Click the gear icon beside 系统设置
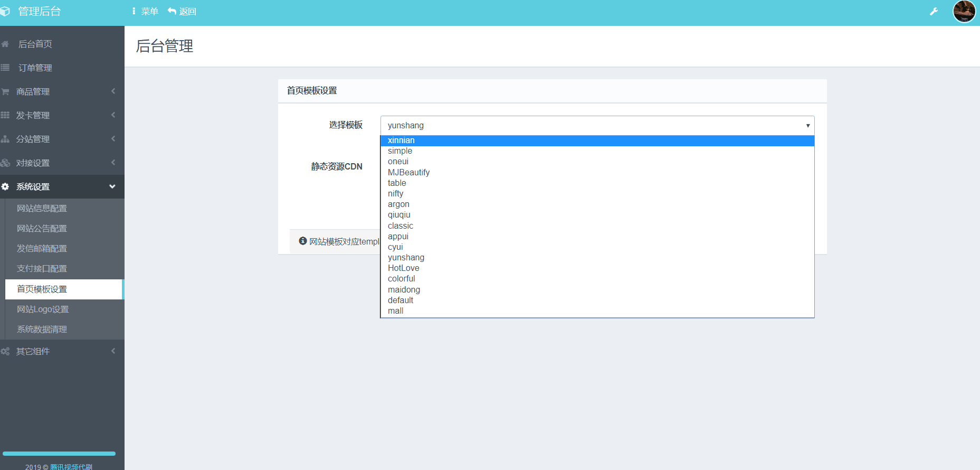The width and height of the screenshot is (980, 470). [5, 186]
